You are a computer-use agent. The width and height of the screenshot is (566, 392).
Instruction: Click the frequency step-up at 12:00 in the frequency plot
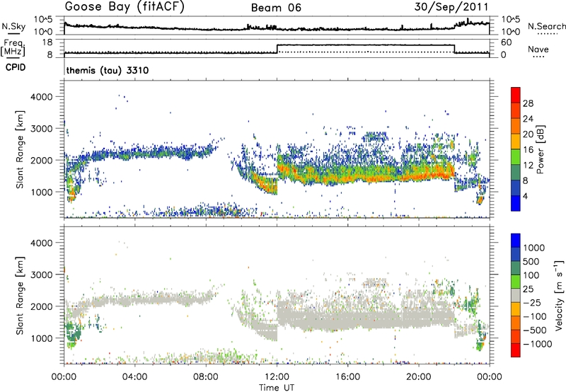pyautogui.click(x=277, y=49)
